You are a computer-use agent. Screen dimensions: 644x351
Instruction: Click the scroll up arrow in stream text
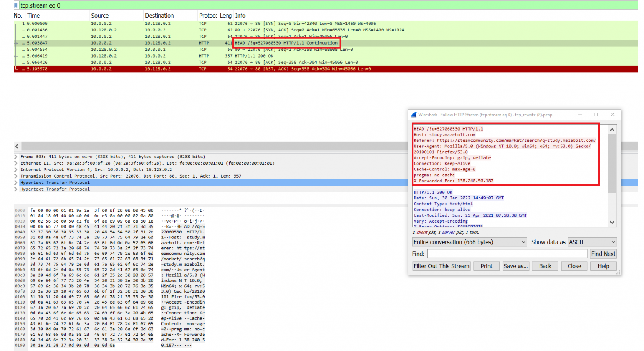pos(612,130)
